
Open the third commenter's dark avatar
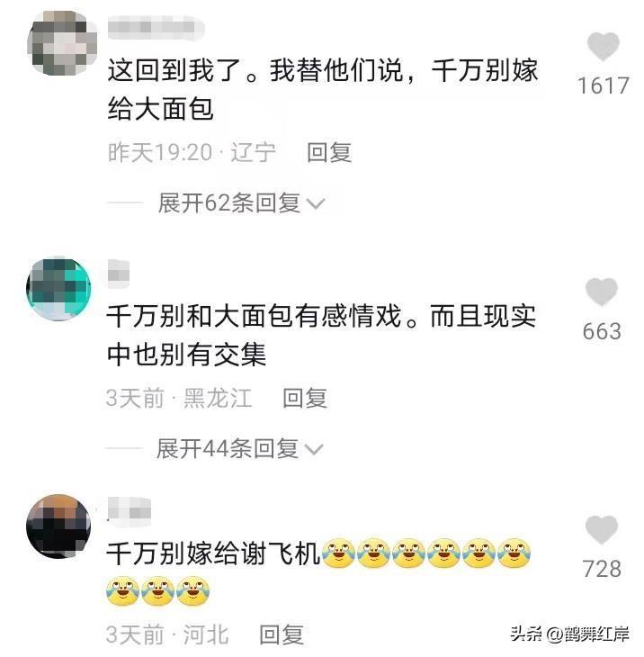(x=58, y=526)
